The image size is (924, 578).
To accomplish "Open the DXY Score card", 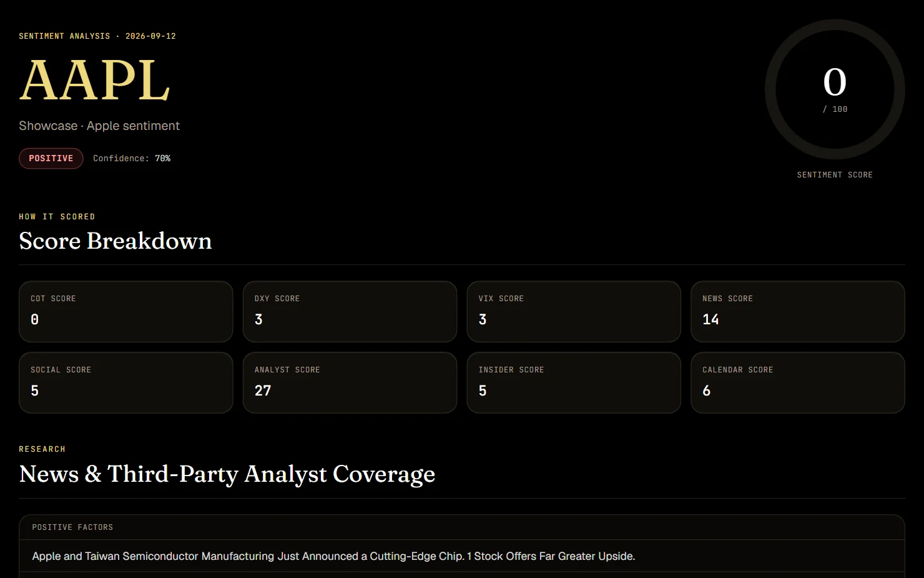I will (350, 312).
